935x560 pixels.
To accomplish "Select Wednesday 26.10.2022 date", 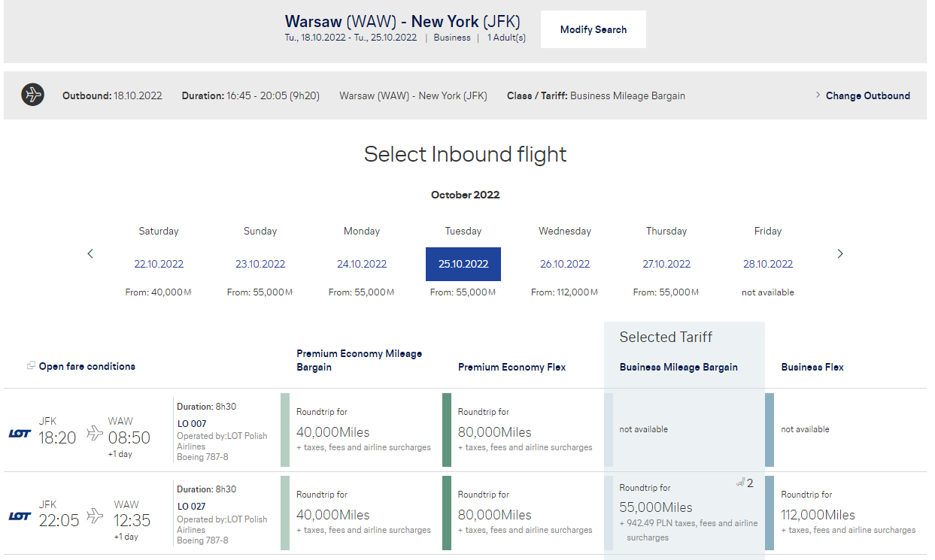I will click(565, 264).
